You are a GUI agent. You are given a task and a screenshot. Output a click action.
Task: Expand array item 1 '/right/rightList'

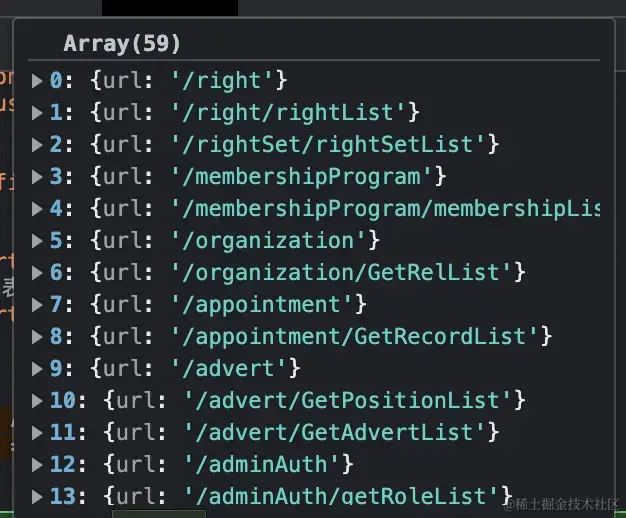point(37,113)
